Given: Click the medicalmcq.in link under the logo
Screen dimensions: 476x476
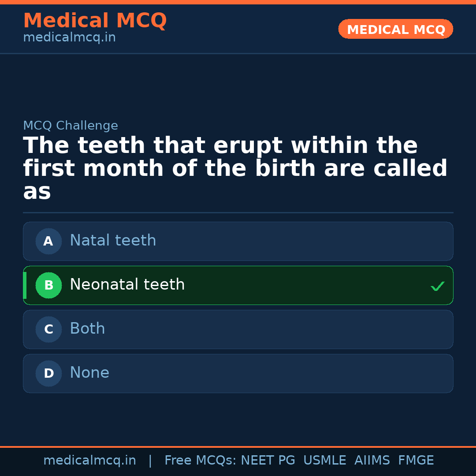Looking at the screenshot, I should (x=69, y=37).
